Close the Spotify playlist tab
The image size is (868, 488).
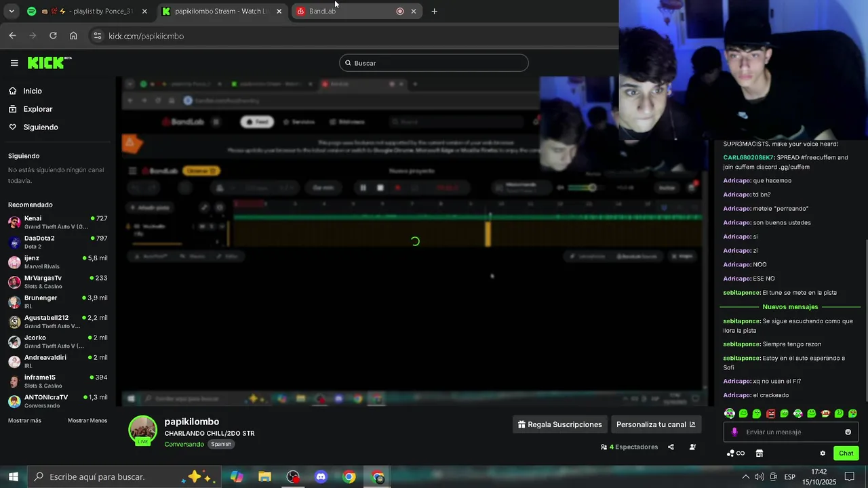[144, 11]
